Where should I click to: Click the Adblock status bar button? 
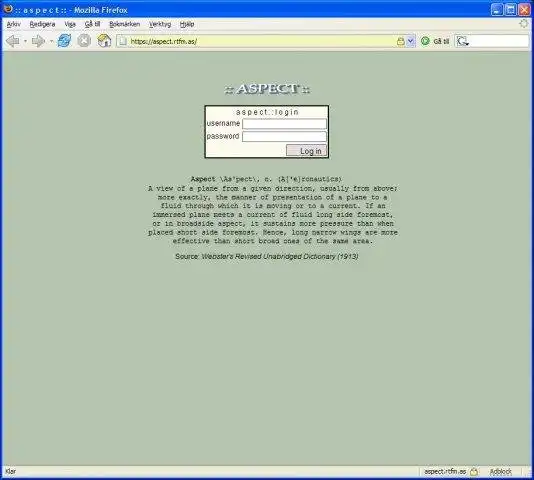click(500, 472)
